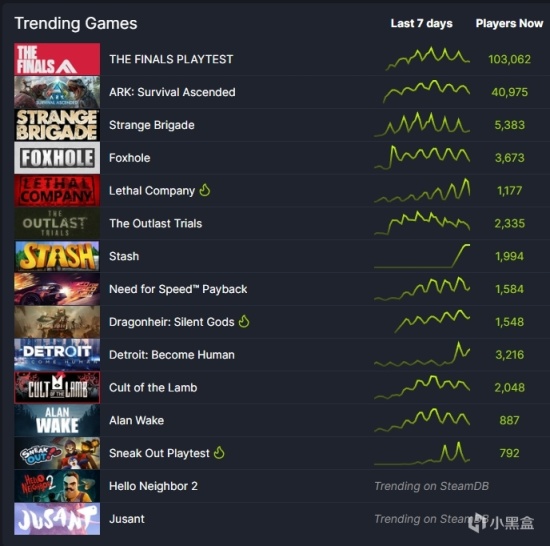Go to the Alan Wake title link
The height and width of the screenshot is (546, 550).
[136, 420]
